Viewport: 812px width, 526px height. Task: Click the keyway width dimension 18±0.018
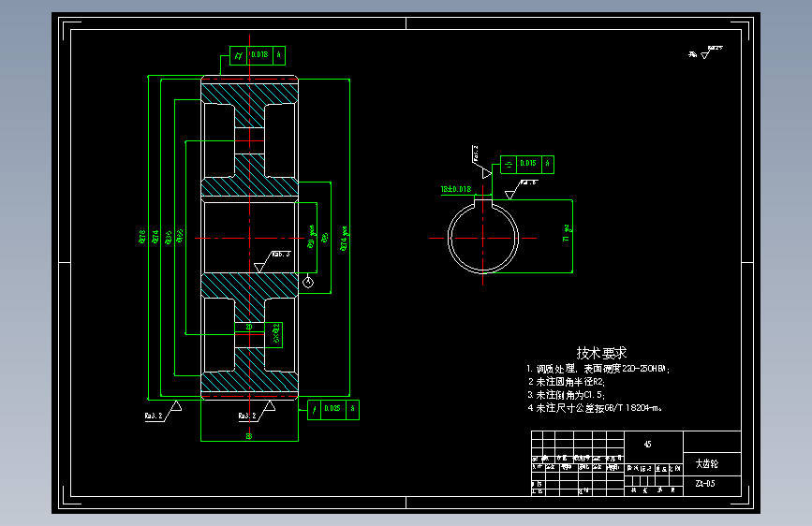pyautogui.click(x=456, y=189)
